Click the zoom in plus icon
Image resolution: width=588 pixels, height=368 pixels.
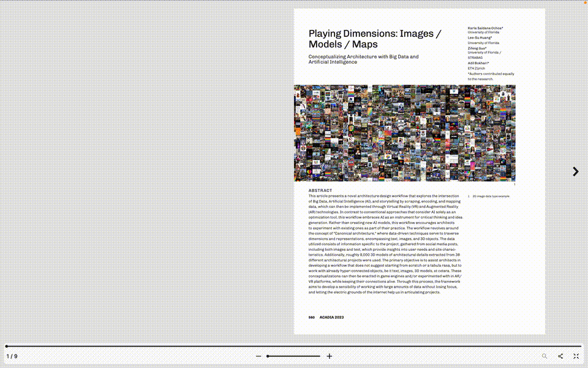pyautogui.click(x=330, y=356)
